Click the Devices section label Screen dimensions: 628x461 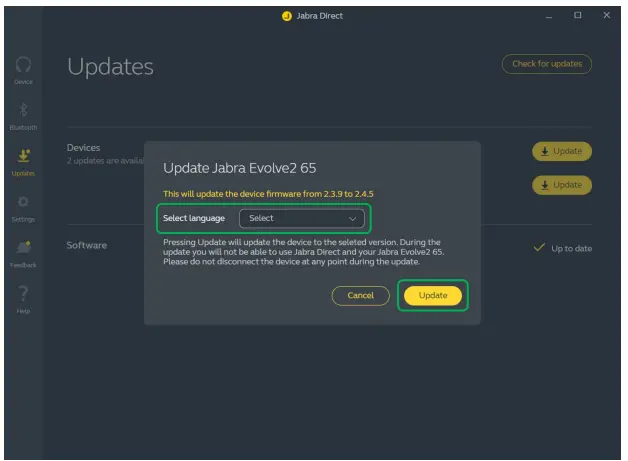pyautogui.click(x=83, y=148)
